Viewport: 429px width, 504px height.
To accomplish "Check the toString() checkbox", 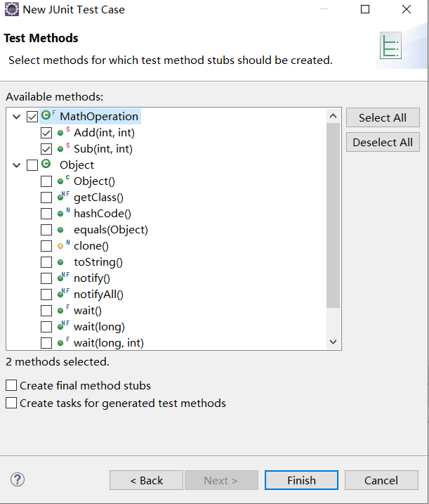I will coord(46,262).
